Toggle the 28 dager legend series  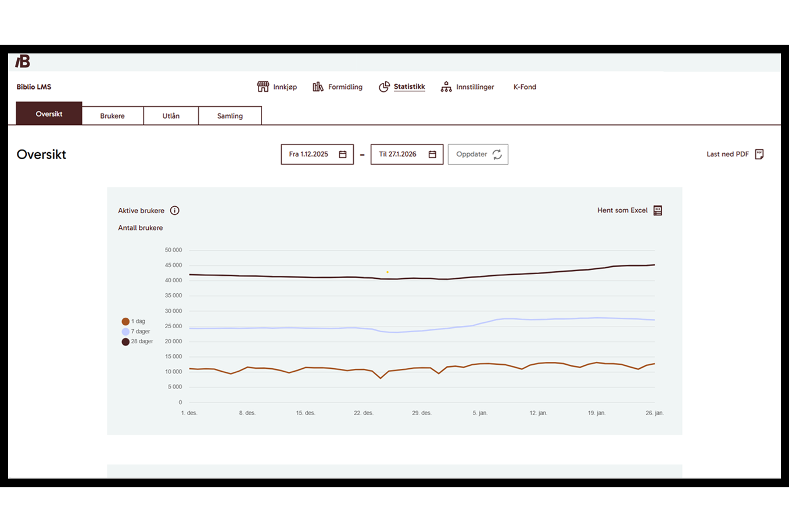pos(125,342)
